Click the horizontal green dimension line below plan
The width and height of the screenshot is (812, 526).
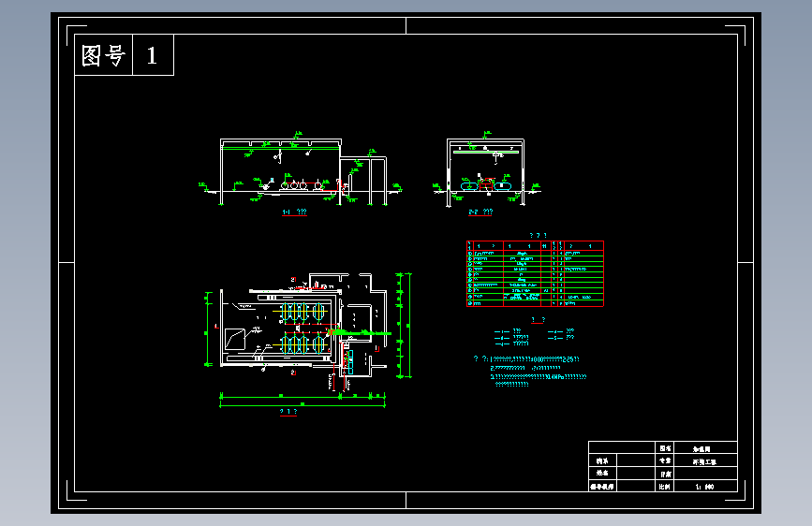[x=303, y=400]
